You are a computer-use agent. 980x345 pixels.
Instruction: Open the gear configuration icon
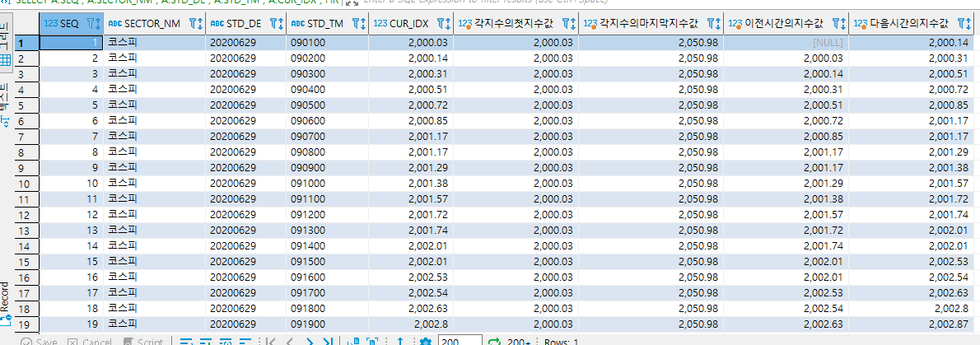(426, 342)
